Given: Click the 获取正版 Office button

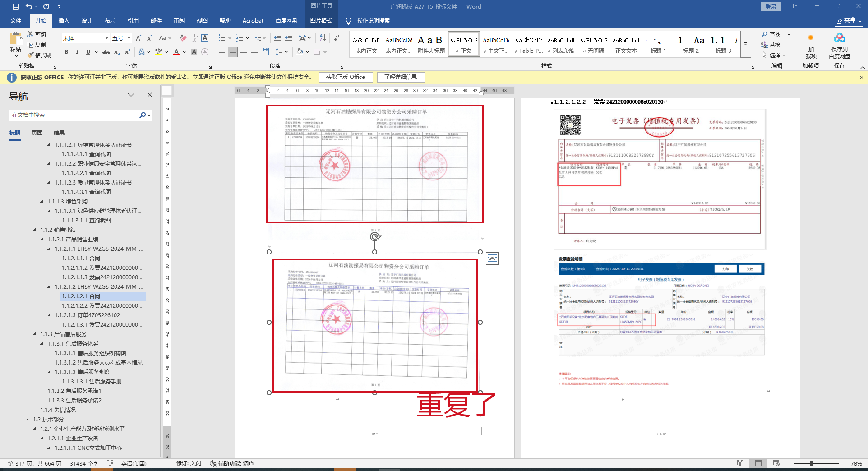Looking at the screenshot, I should click(x=346, y=77).
